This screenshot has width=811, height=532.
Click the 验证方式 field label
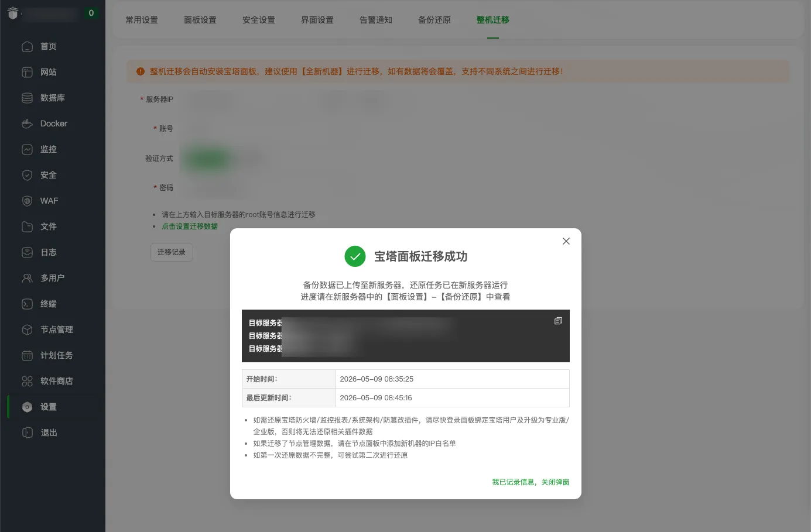tap(159, 159)
